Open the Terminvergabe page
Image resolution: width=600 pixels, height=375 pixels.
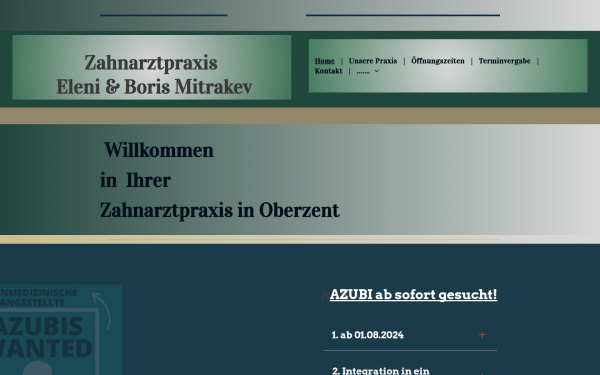(504, 61)
